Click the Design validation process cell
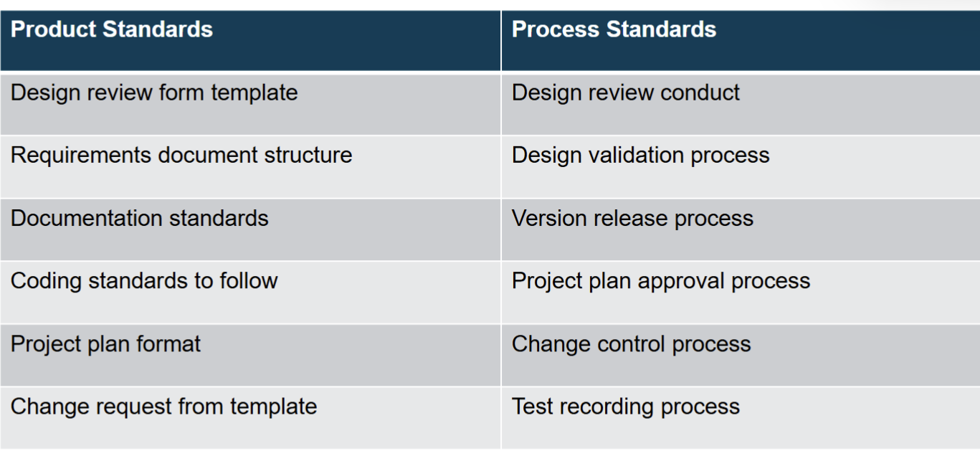This screenshot has width=980, height=451. point(741,167)
